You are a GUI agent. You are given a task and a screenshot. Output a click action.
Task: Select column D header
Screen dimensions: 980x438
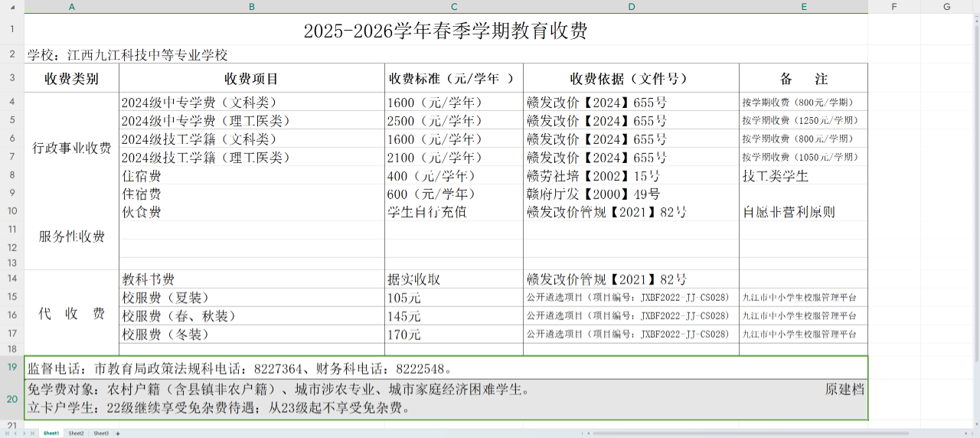click(x=632, y=7)
